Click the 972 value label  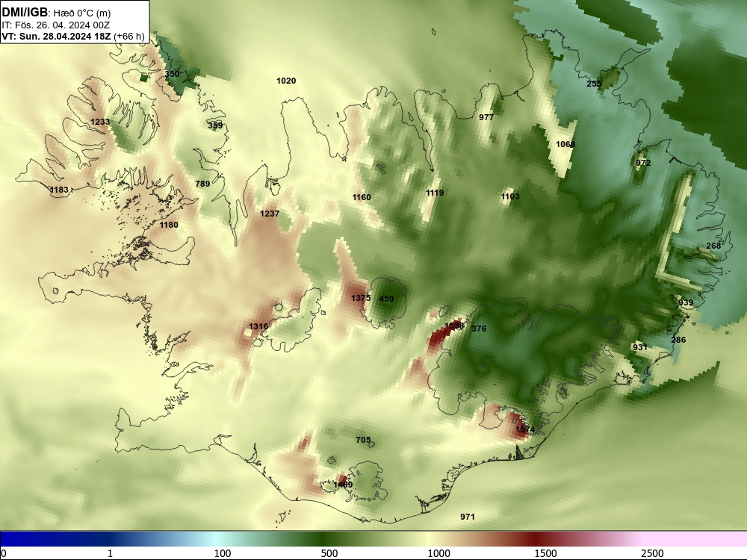(x=643, y=163)
